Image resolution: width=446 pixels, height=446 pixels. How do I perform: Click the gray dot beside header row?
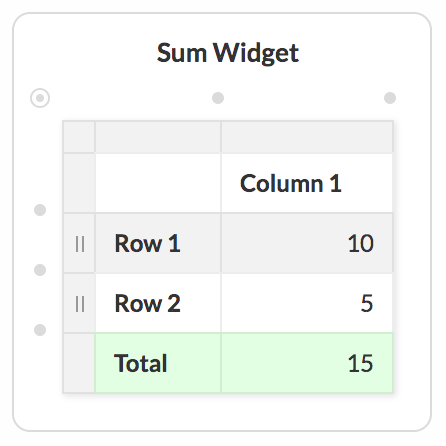coord(40,210)
